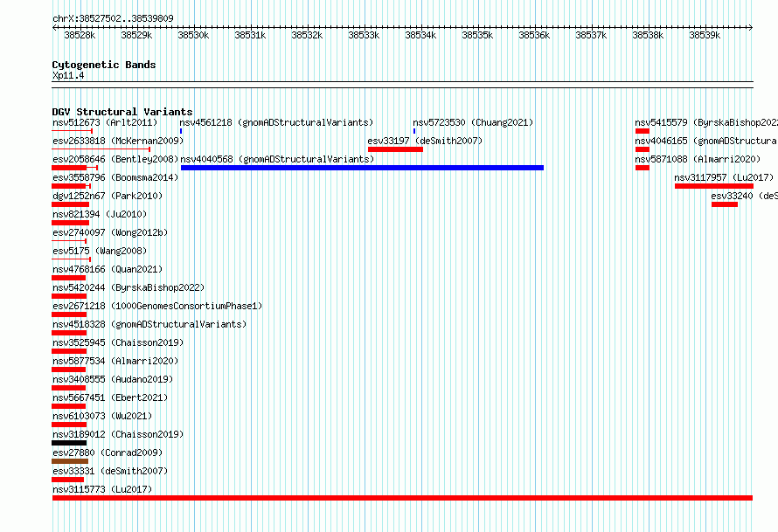Screen dimensions: 778x532
Task: Click the small blue nsv4561218 marker
Action: click(x=181, y=131)
